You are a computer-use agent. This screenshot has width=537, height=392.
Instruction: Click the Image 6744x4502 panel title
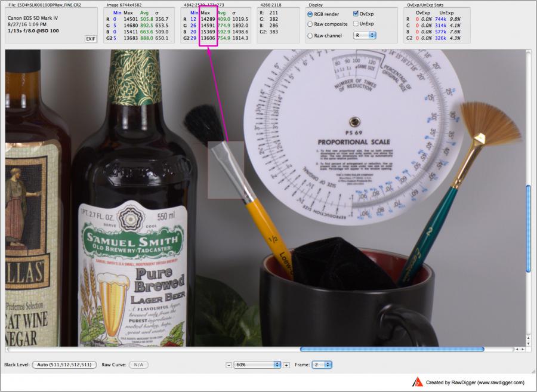tap(124, 5)
